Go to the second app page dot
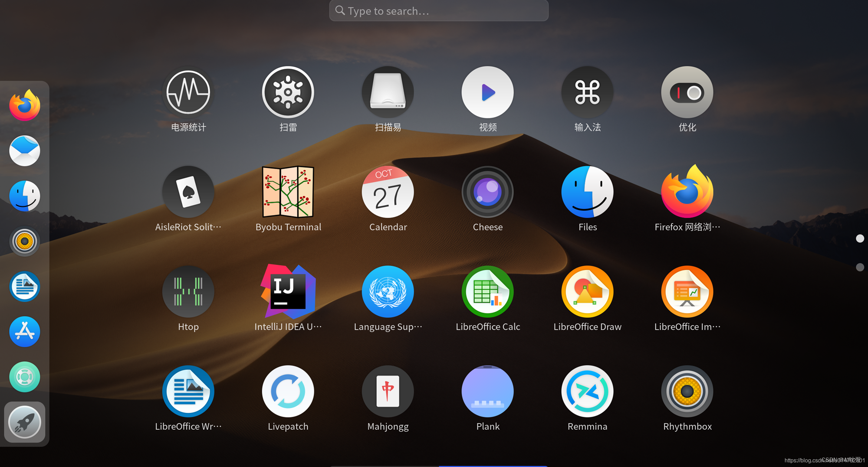 click(x=860, y=267)
